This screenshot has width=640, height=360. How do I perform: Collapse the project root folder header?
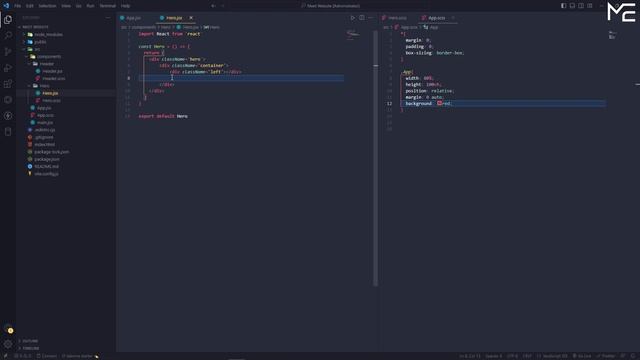[x=35, y=27]
